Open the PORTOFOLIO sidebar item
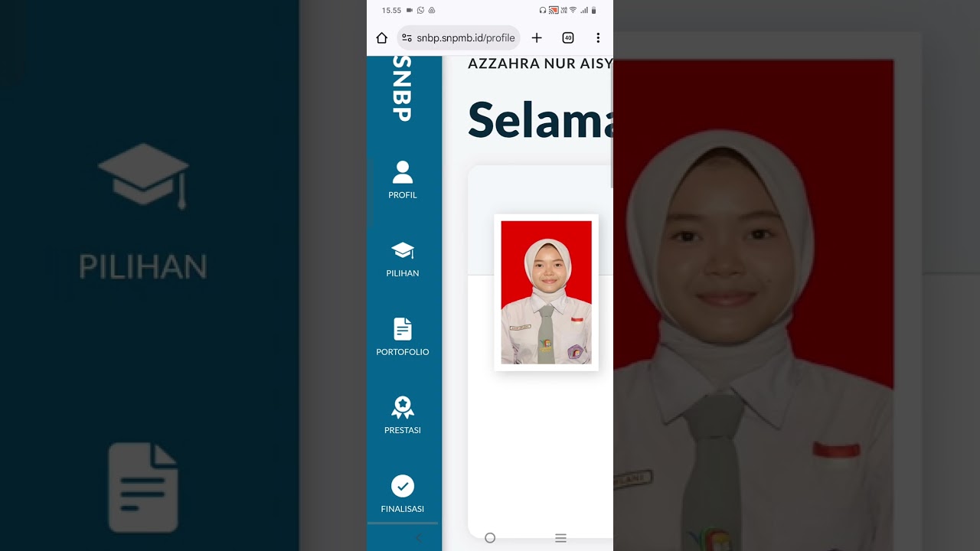This screenshot has height=551, width=980. [x=403, y=337]
